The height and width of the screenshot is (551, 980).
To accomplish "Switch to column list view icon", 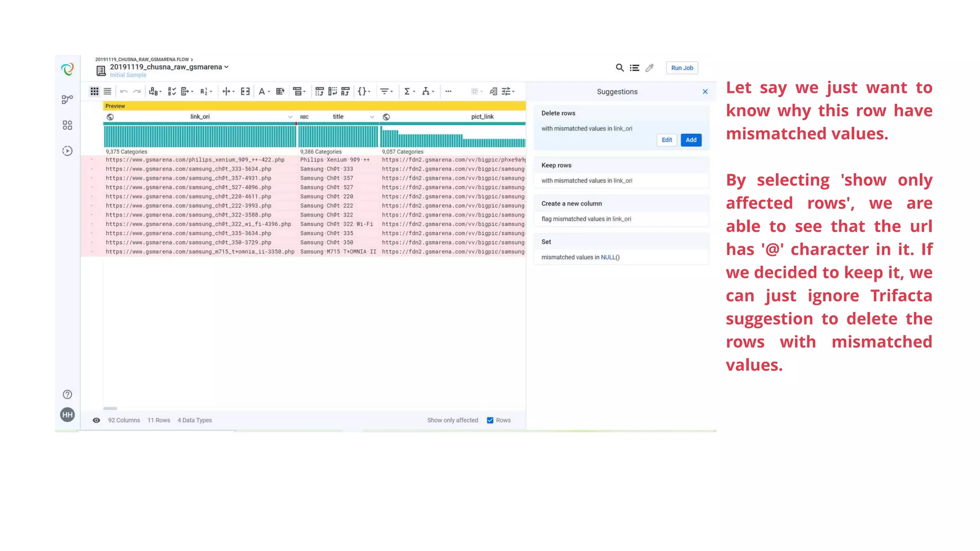I will point(107,91).
